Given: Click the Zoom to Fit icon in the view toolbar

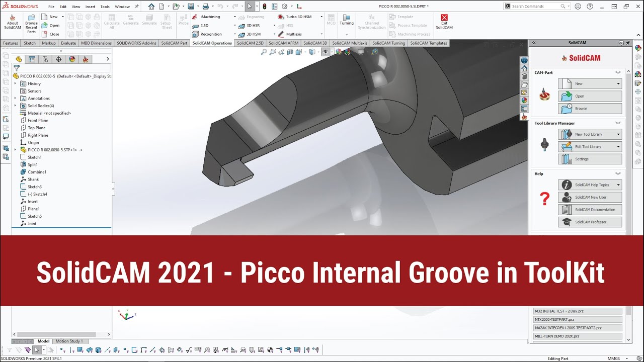Looking at the screenshot, I should pyautogui.click(x=264, y=52).
